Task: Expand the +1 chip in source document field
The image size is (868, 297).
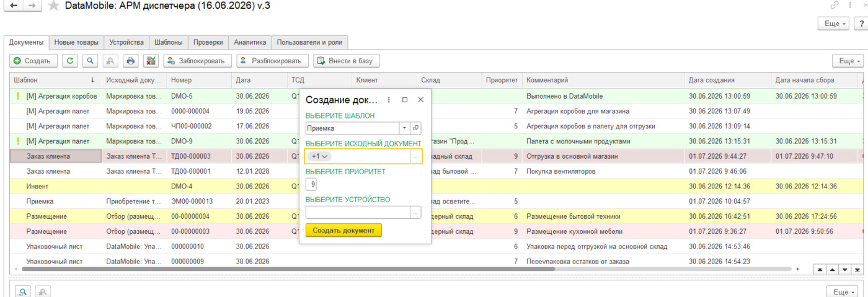Action: pyautogui.click(x=321, y=156)
